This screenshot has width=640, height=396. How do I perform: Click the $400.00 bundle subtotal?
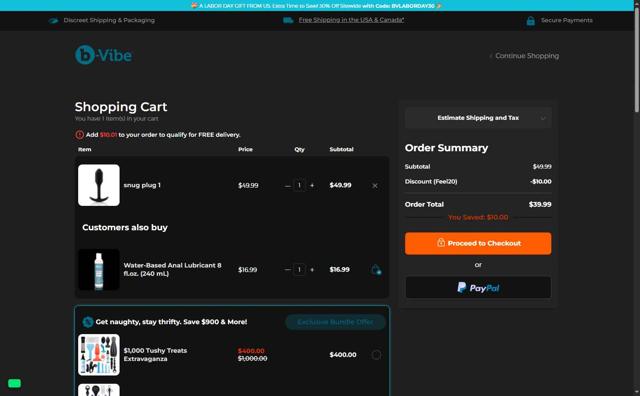pyautogui.click(x=343, y=355)
